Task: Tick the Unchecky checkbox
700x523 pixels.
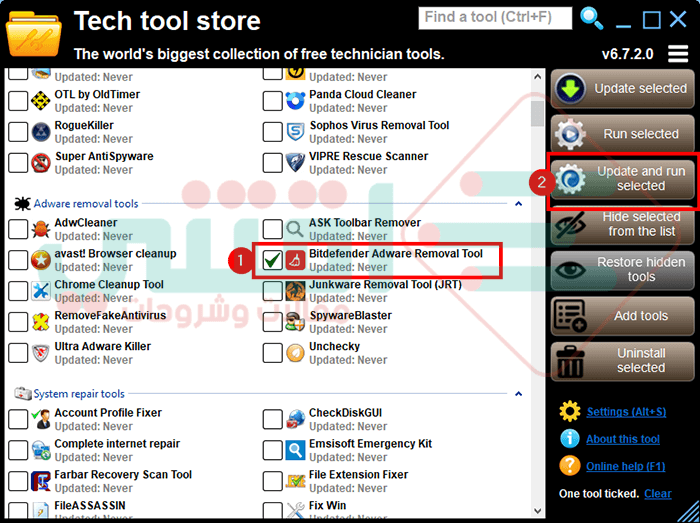Action: 272,353
